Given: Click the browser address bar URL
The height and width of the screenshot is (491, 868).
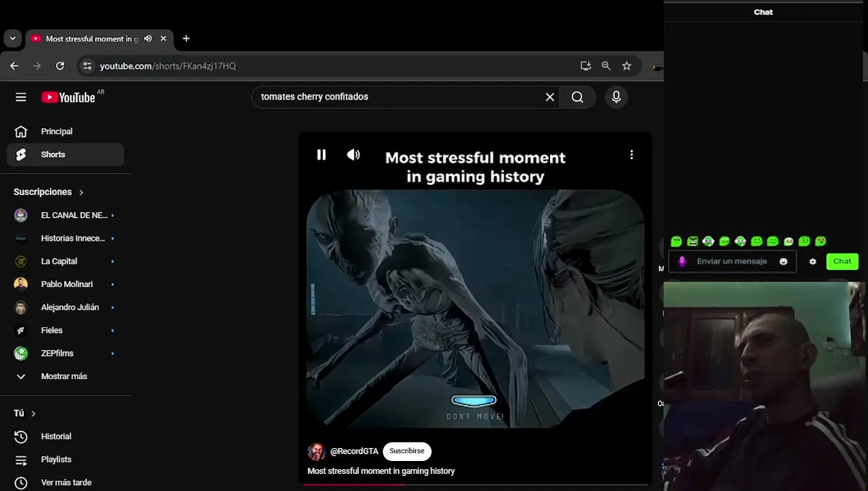Looking at the screenshot, I should 168,66.
